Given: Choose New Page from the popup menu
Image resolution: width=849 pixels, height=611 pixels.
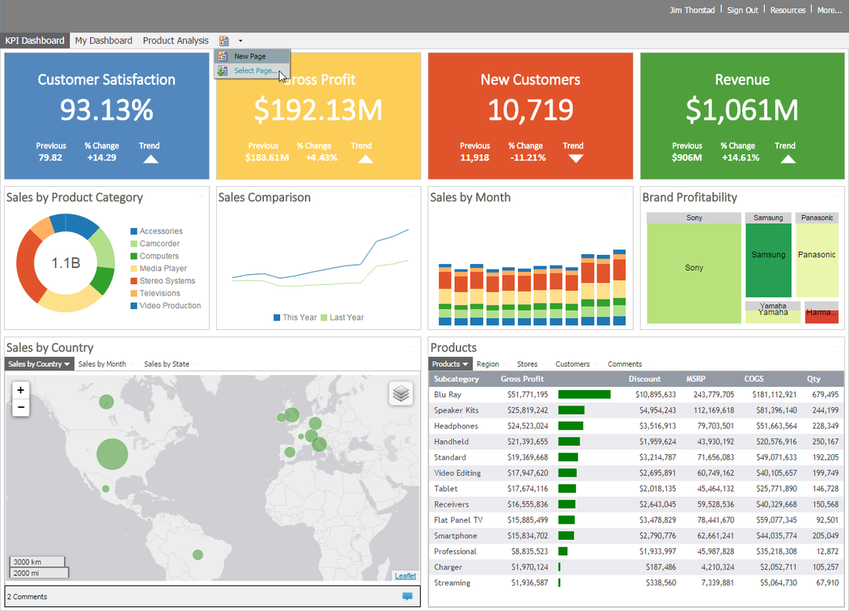Looking at the screenshot, I should (252, 56).
